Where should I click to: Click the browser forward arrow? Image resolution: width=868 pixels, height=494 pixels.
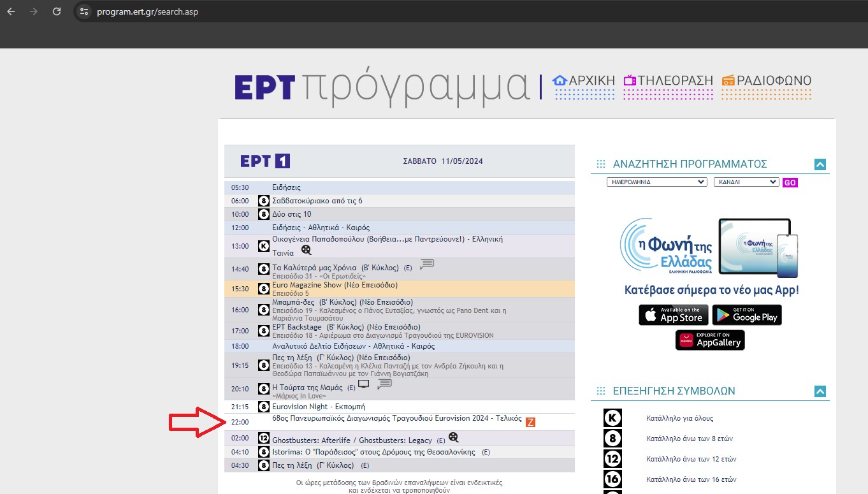[33, 11]
